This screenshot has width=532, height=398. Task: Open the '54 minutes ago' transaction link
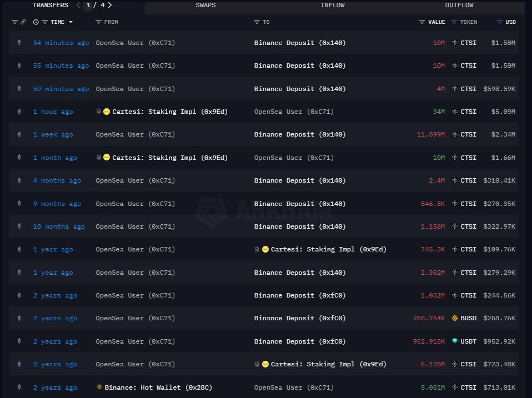coord(61,43)
